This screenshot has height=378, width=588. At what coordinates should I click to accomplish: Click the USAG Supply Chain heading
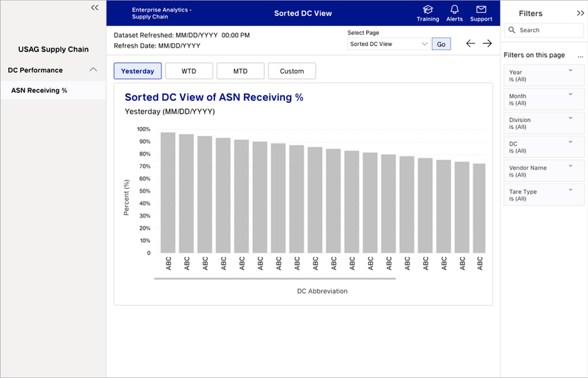click(x=54, y=49)
